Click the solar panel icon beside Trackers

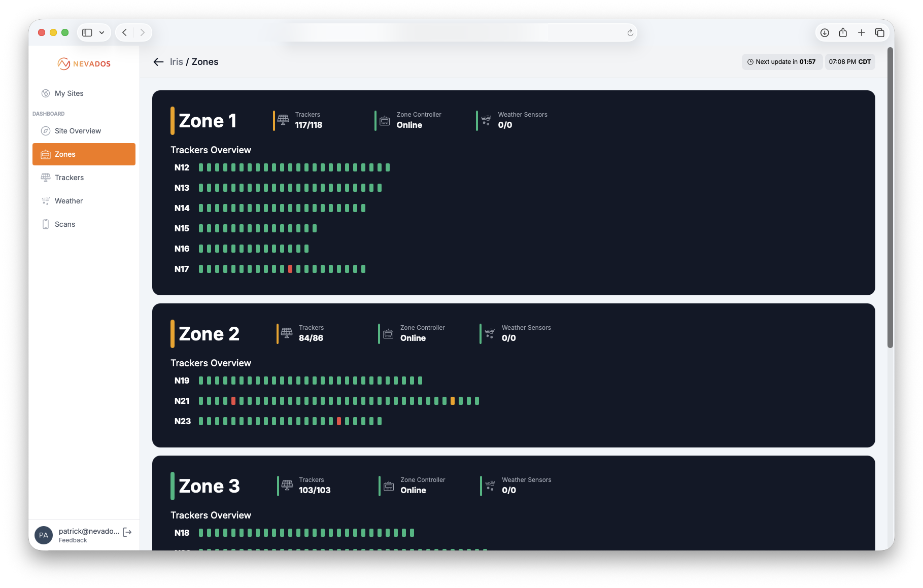[46, 177]
